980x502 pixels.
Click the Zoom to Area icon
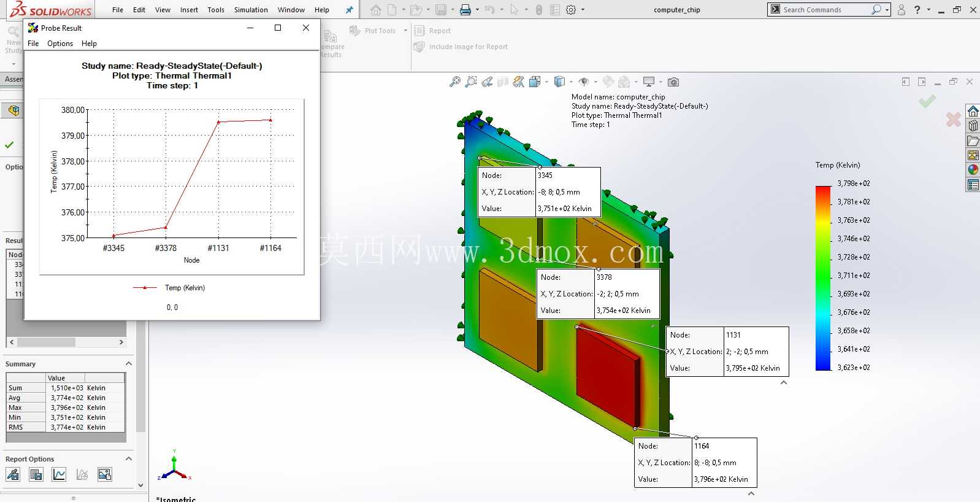point(471,82)
